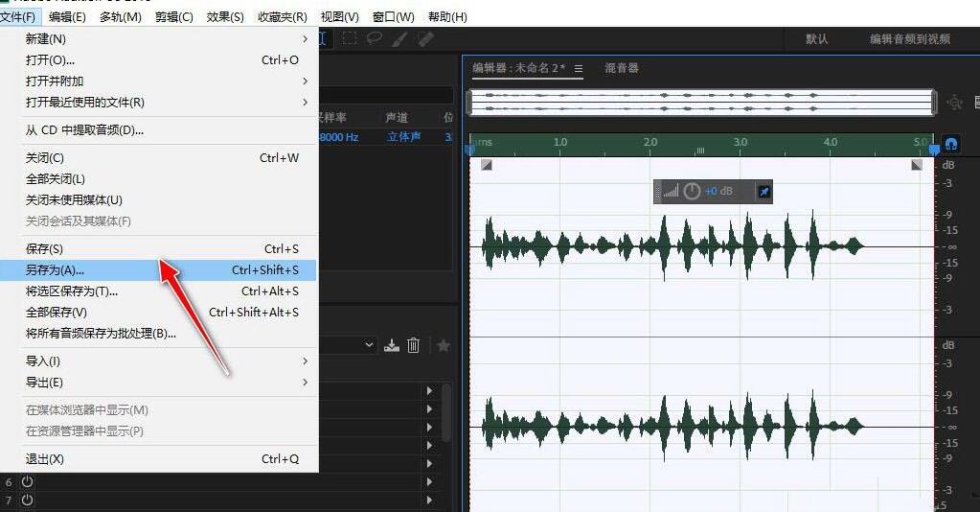Image resolution: width=980 pixels, height=512 pixels.
Task: Open the effects preset dropdown
Action: click(370, 345)
